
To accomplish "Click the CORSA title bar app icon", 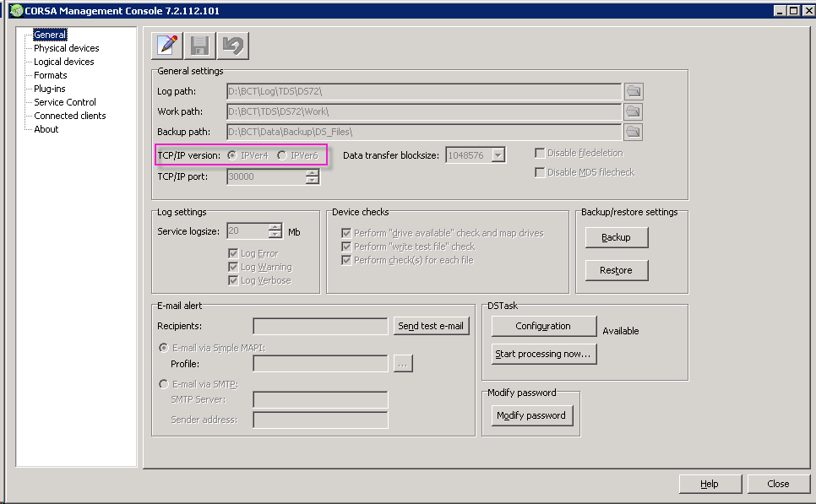I will (x=16, y=10).
